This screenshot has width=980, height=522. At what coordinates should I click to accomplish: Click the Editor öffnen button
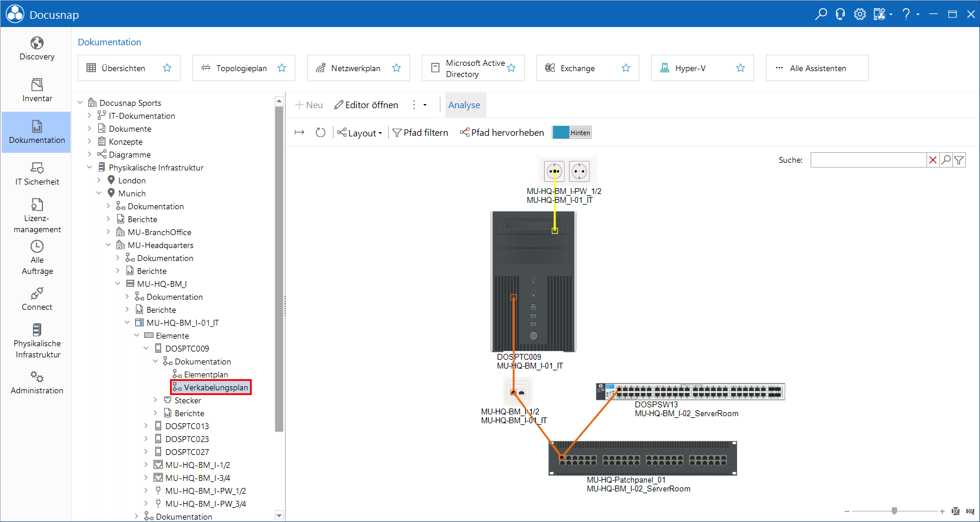pyautogui.click(x=366, y=105)
